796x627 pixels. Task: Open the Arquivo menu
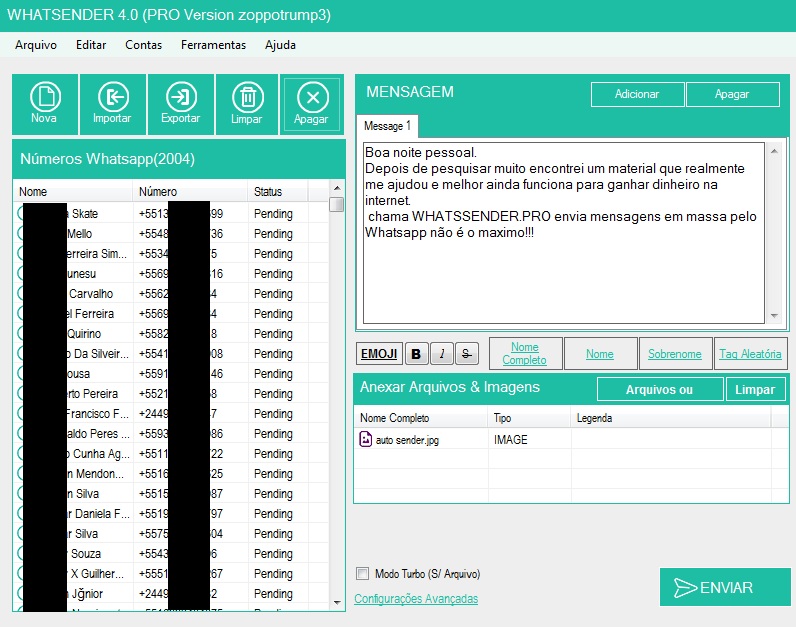coord(36,45)
